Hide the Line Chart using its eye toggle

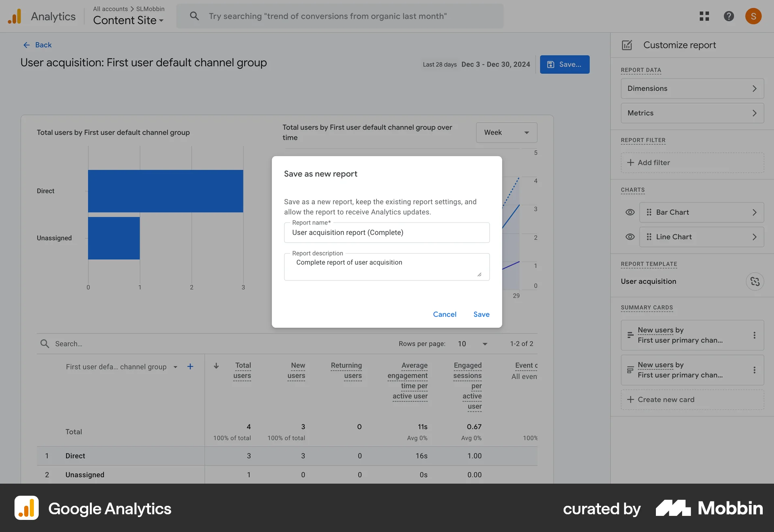click(x=630, y=237)
